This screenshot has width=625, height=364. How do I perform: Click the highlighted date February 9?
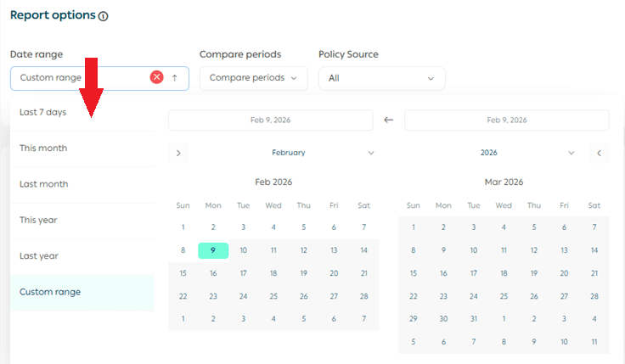[213, 250]
